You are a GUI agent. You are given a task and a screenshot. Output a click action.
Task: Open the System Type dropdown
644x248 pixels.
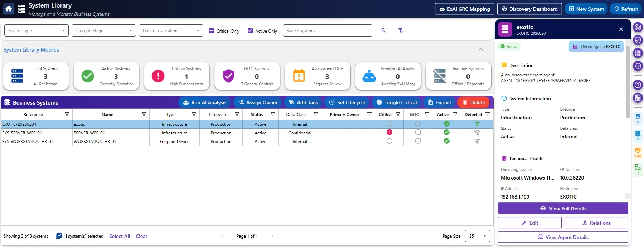click(36, 31)
